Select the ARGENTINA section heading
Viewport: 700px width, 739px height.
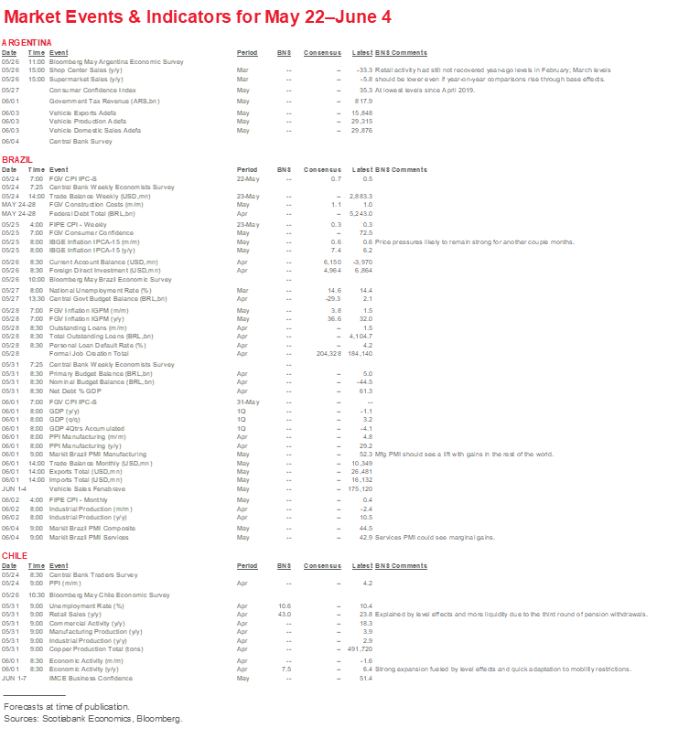[27, 43]
